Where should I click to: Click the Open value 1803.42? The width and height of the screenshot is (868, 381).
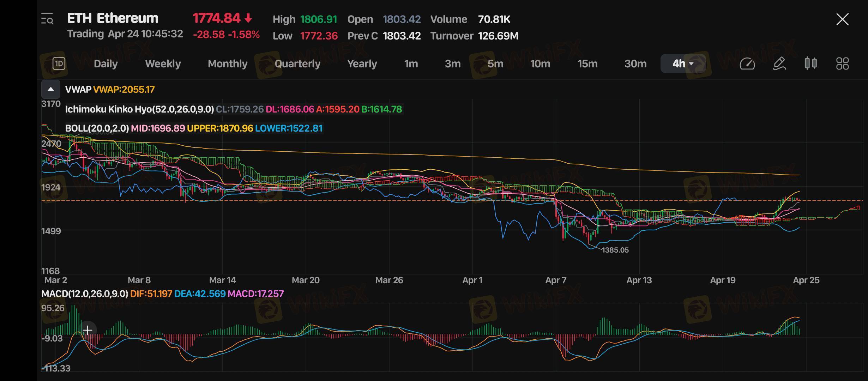click(x=402, y=19)
